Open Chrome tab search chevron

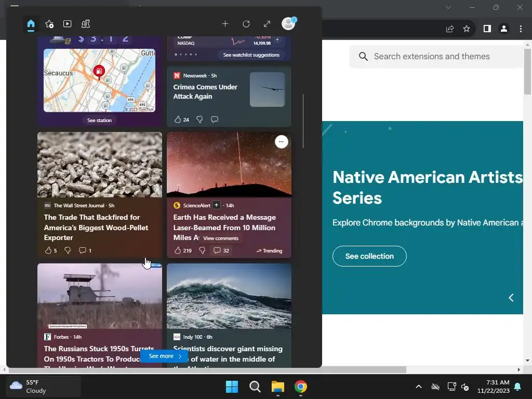448,7
